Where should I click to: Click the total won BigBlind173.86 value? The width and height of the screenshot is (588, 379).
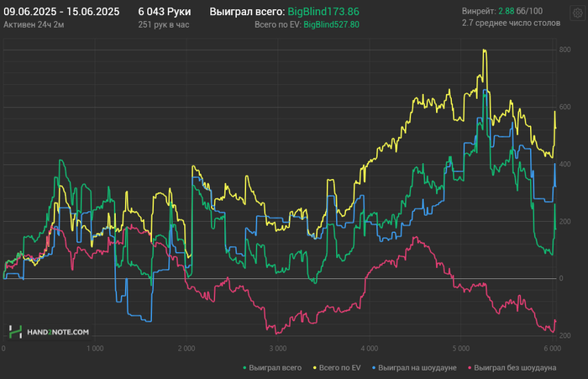[x=323, y=11]
